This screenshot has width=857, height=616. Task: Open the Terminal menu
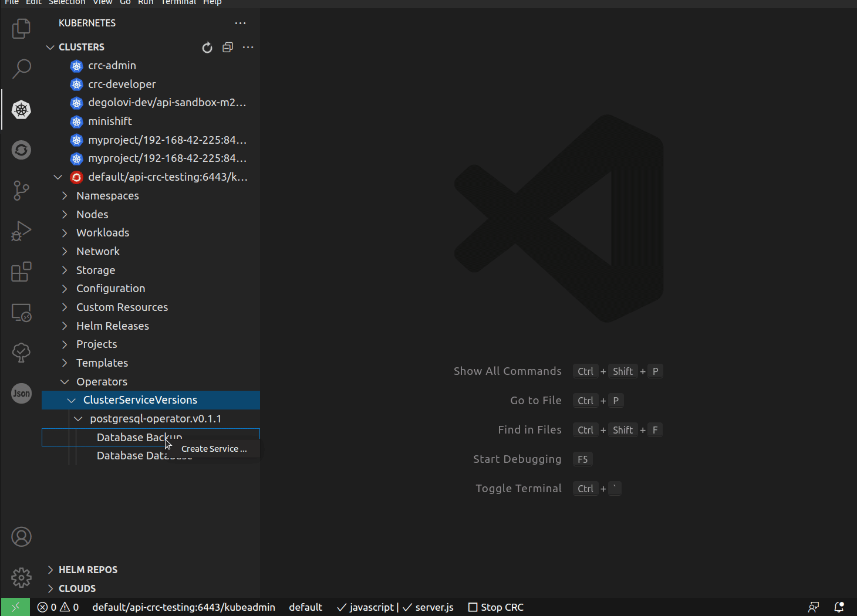pyautogui.click(x=178, y=2)
